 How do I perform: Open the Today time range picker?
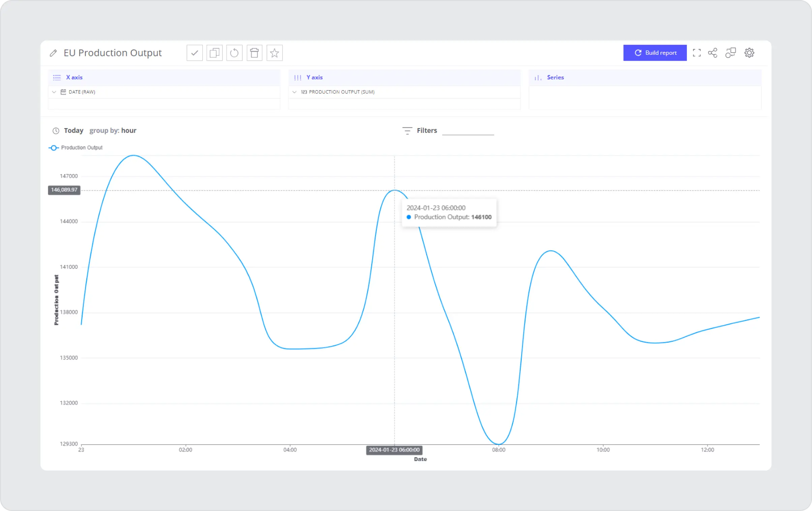[x=73, y=131]
